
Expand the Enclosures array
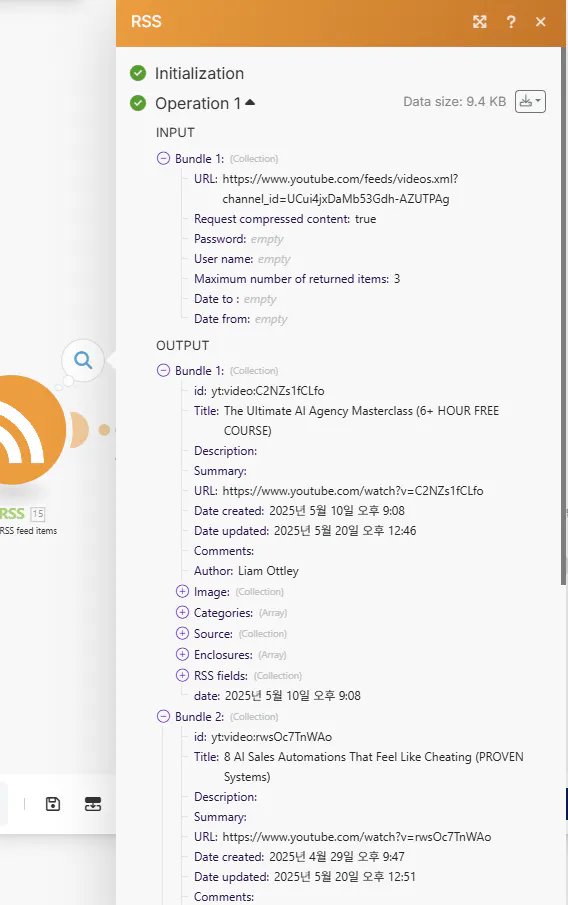[x=182, y=655]
